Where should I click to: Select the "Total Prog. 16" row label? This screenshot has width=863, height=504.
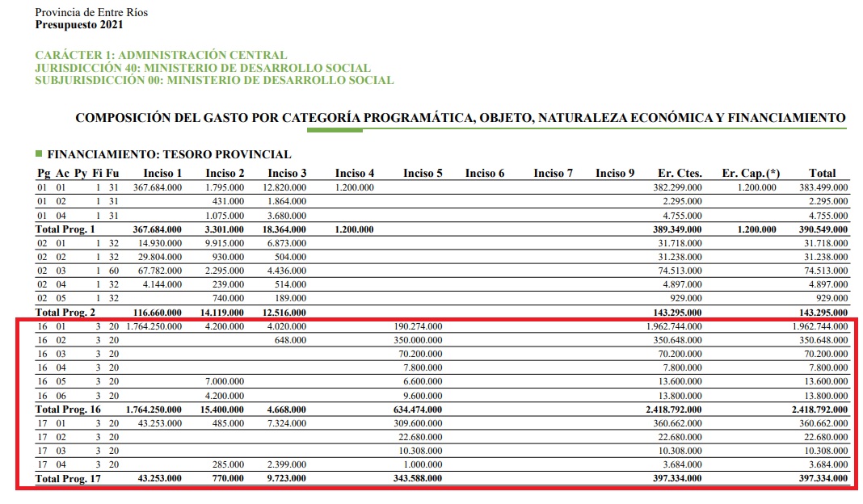69,409
